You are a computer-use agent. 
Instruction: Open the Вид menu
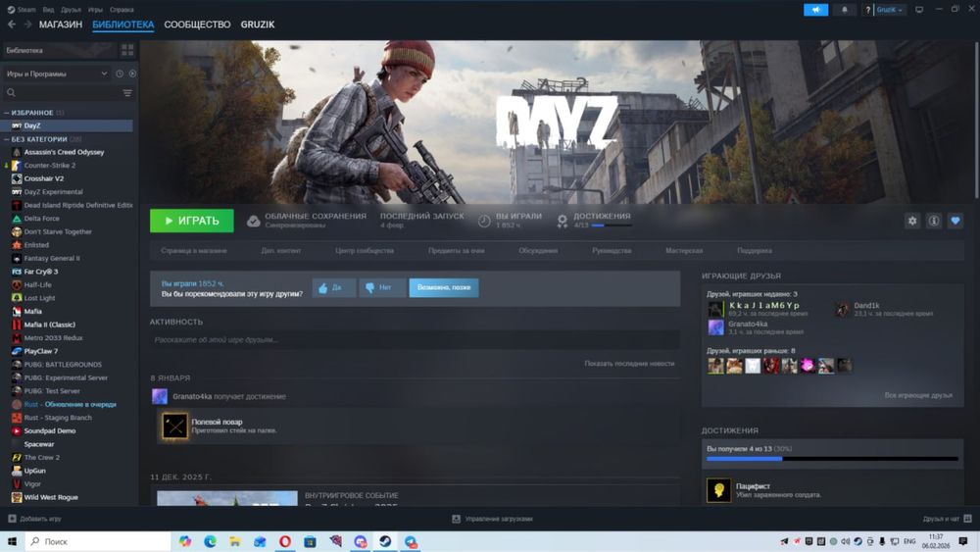[48, 10]
